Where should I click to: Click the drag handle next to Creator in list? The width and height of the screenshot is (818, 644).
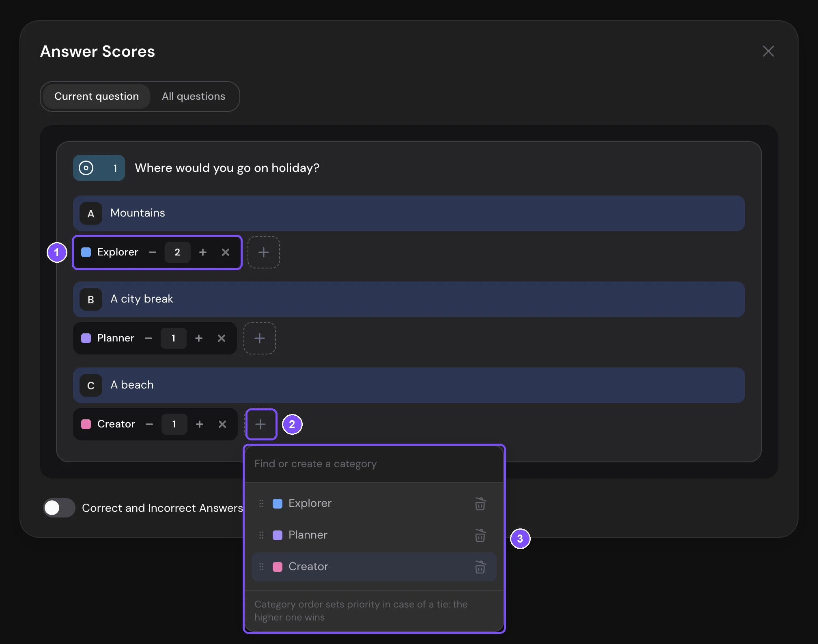pyautogui.click(x=261, y=567)
